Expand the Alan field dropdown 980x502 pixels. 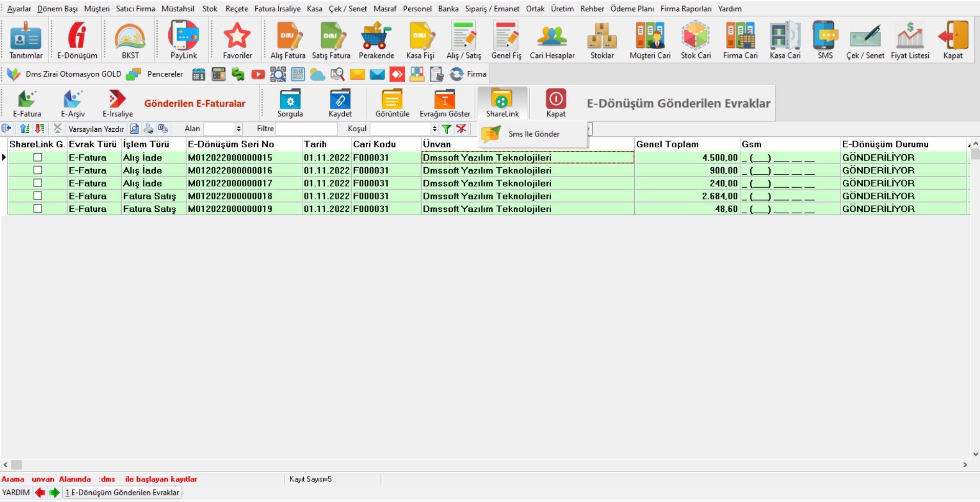[238, 129]
